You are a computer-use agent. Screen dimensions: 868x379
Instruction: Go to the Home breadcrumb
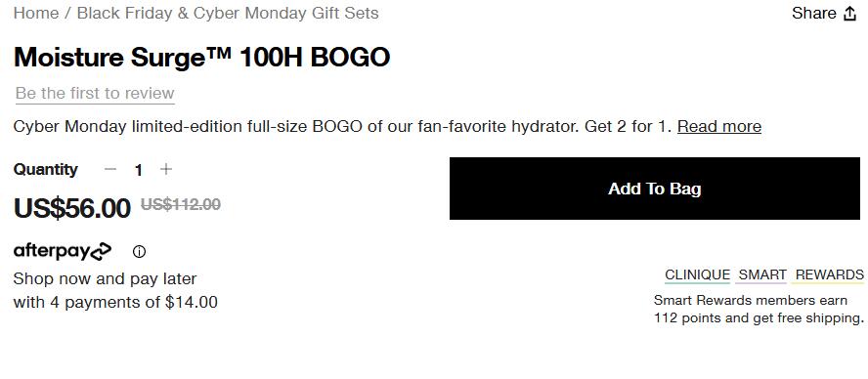[36, 14]
